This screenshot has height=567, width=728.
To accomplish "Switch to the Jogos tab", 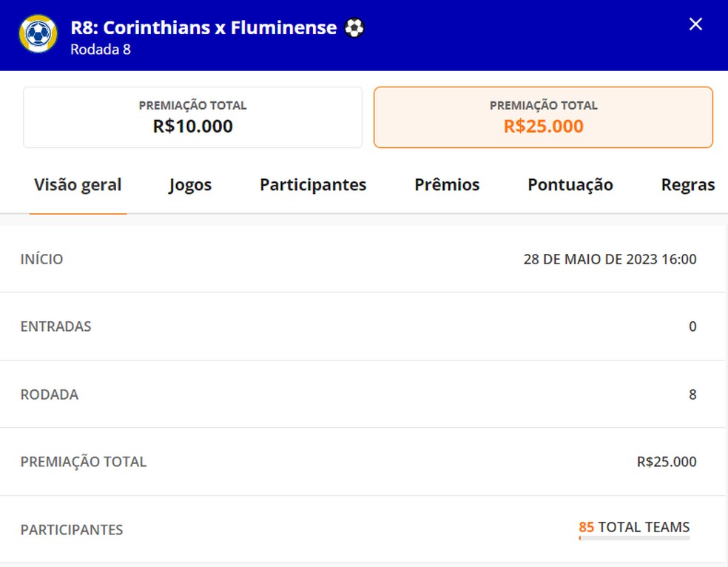I will click(x=189, y=185).
